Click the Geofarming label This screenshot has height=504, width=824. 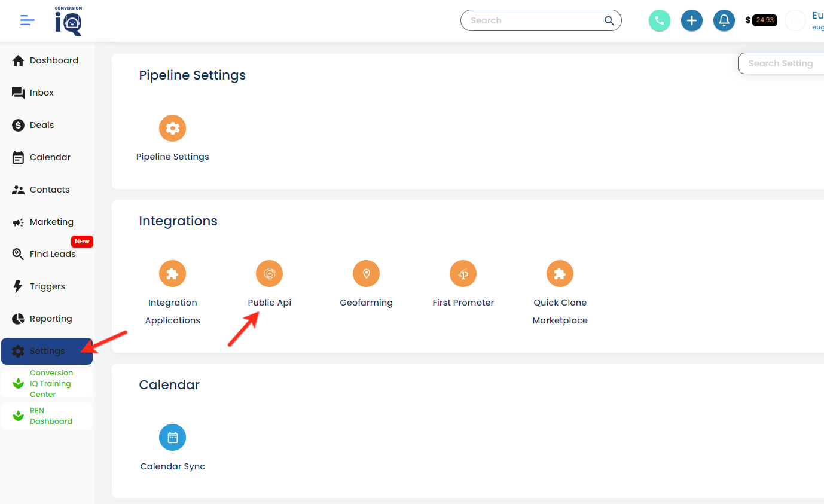pyautogui.click(x=367, y=303)
